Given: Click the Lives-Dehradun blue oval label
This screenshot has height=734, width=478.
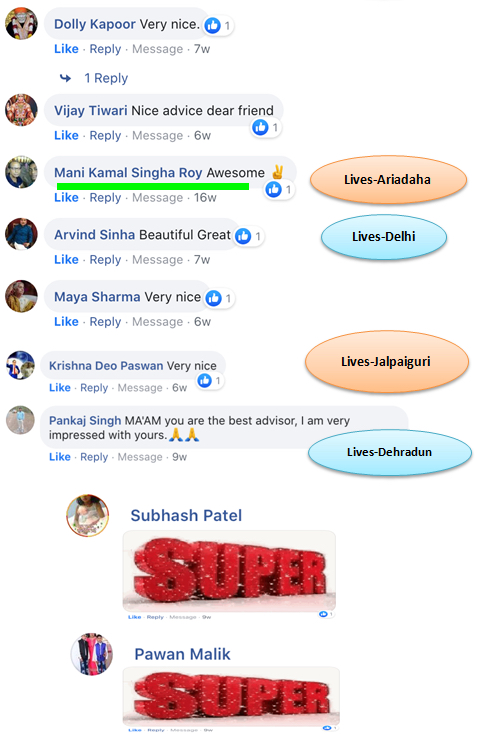Looking at the screenshot, I should pos(390,452).
